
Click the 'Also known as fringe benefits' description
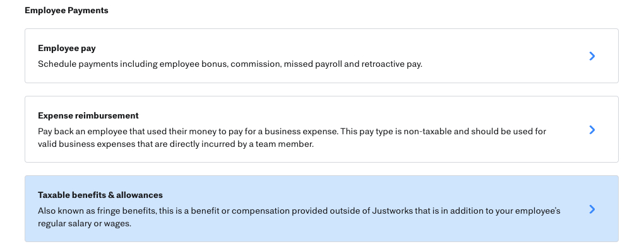coord(299,211)
